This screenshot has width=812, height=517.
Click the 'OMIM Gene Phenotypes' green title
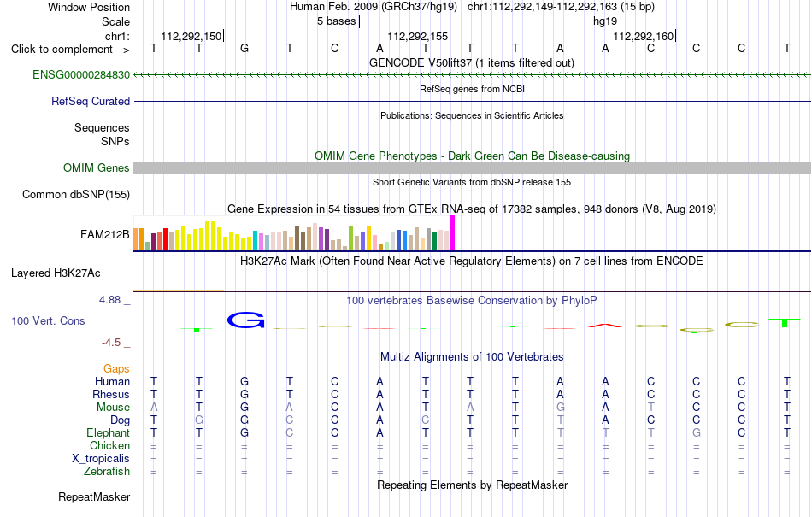coord(472,156)
